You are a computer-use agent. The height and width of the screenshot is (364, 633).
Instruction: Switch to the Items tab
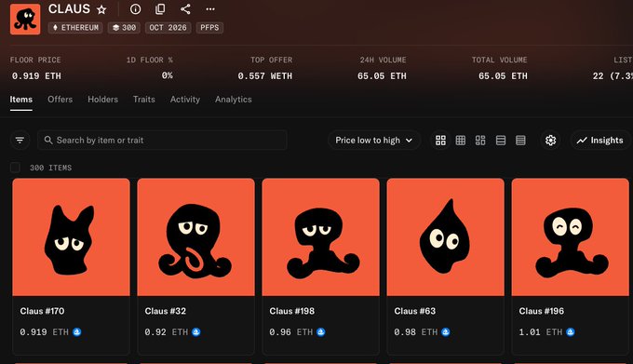[21, 100]
